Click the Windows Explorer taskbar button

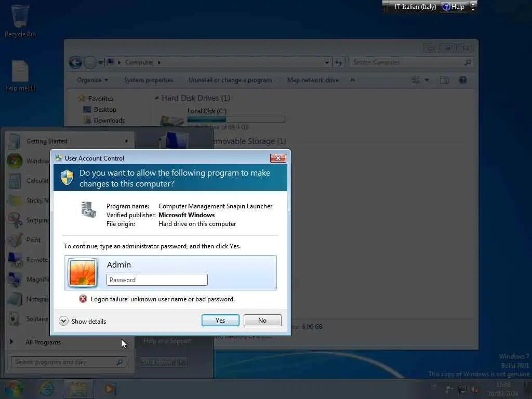pos(78,389)
